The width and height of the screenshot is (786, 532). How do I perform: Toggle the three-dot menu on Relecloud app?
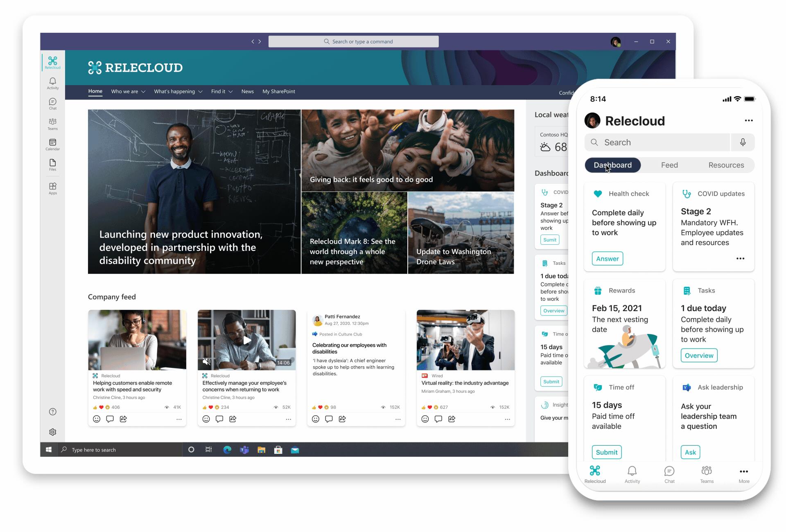[750, 120]
